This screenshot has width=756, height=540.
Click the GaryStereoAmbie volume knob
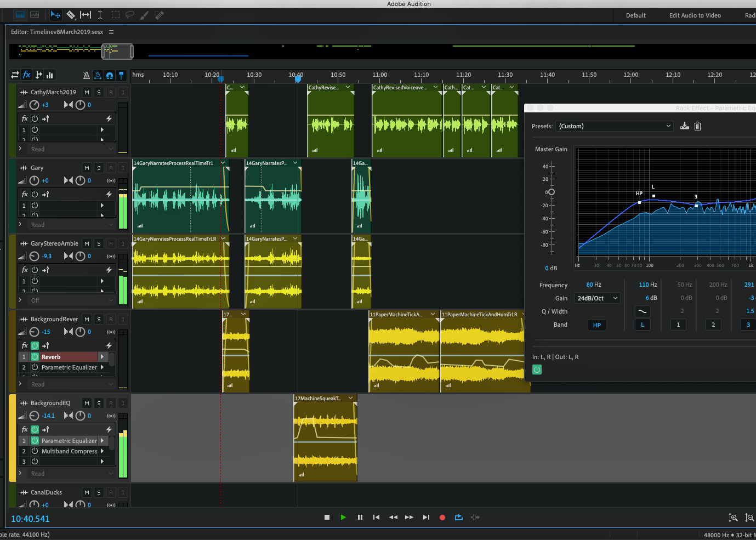coord(35,256)
